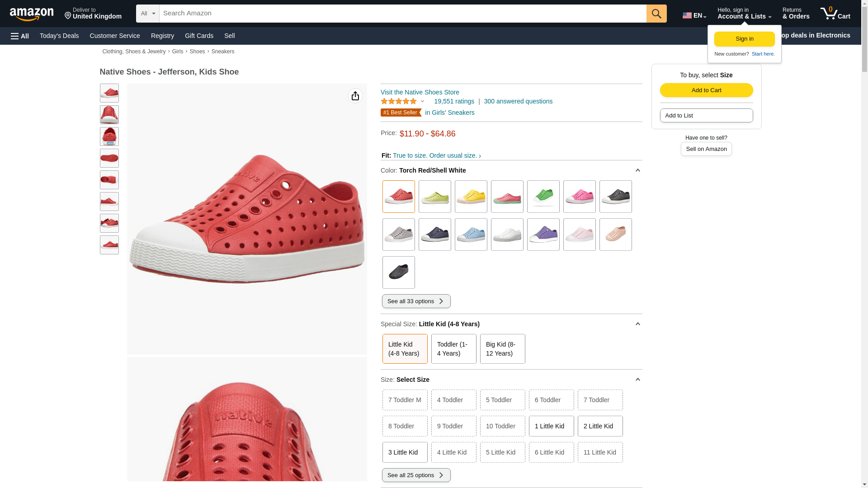Viewport: 868px width, 488px height.
Task: Type in the Search Amazon field
Action: (x=402, y=14)
